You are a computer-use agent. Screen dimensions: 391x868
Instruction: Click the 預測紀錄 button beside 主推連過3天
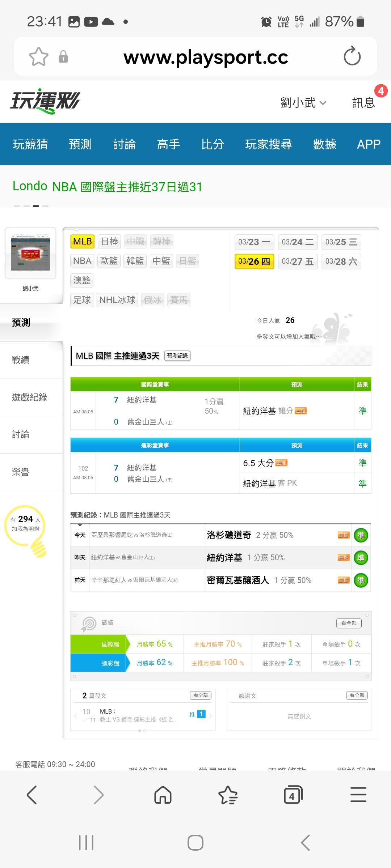click(x=177, y=356)
